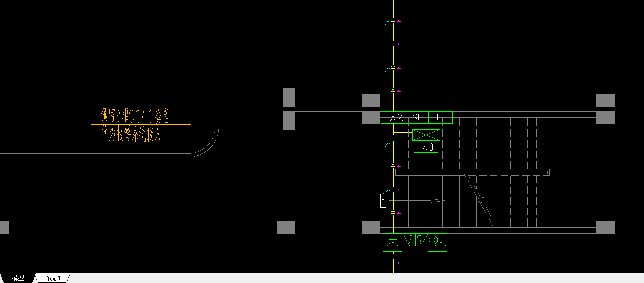Image resolution: width=644 pixels, height=283 pixels.
Task: Switch to the 模型 model tab
Action: pos(18,278)
